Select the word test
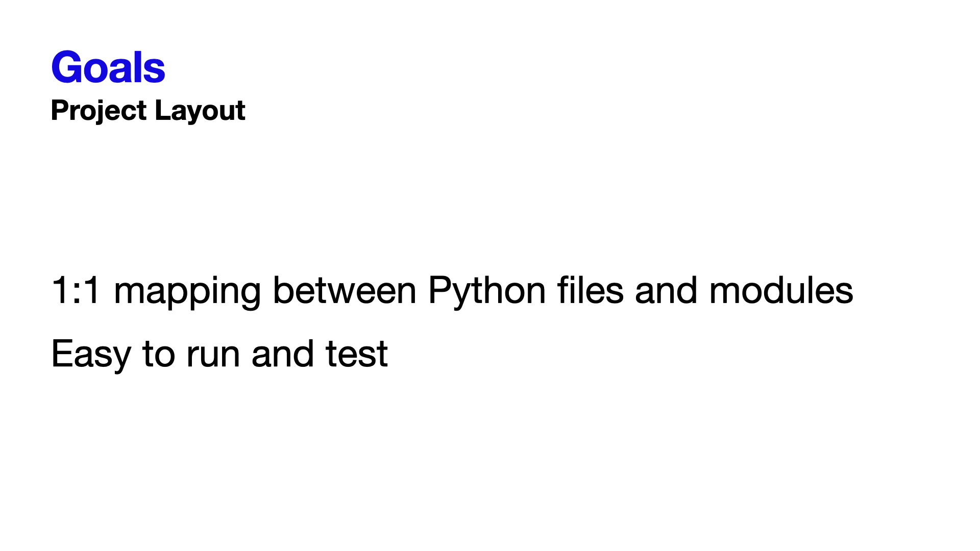Image resolution: width=980 pixels, height=551 pixels. (x=357, y=354)
